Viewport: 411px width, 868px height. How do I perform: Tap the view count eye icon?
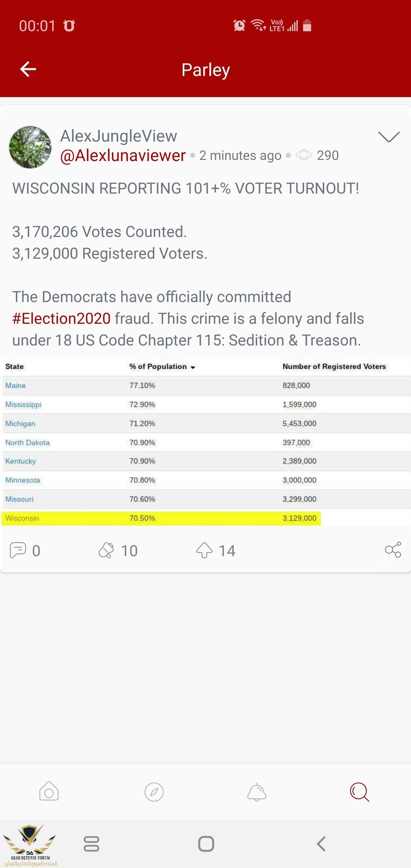[304, 155]
